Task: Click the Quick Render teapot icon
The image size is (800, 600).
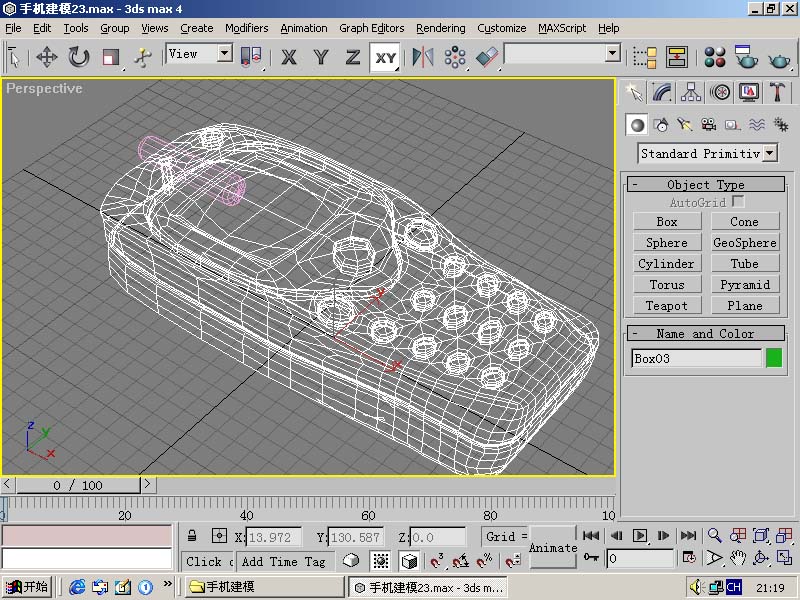Action: pos(779,60)
